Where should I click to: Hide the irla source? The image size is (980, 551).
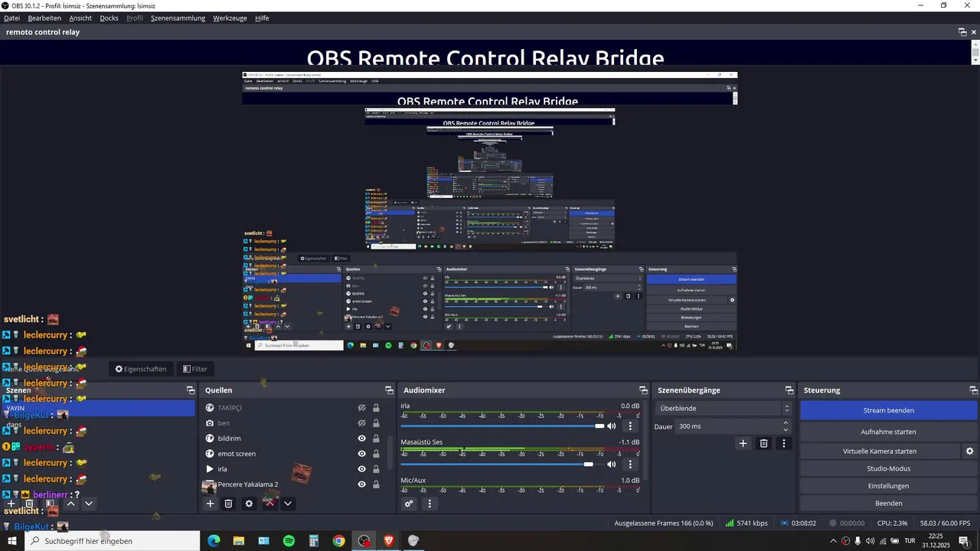362,469
